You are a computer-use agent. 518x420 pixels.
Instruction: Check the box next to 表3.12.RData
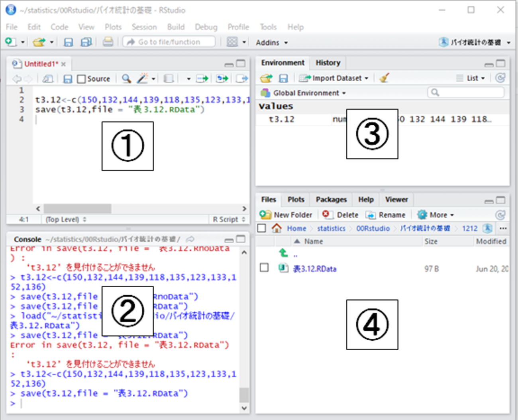pos(264,267)
